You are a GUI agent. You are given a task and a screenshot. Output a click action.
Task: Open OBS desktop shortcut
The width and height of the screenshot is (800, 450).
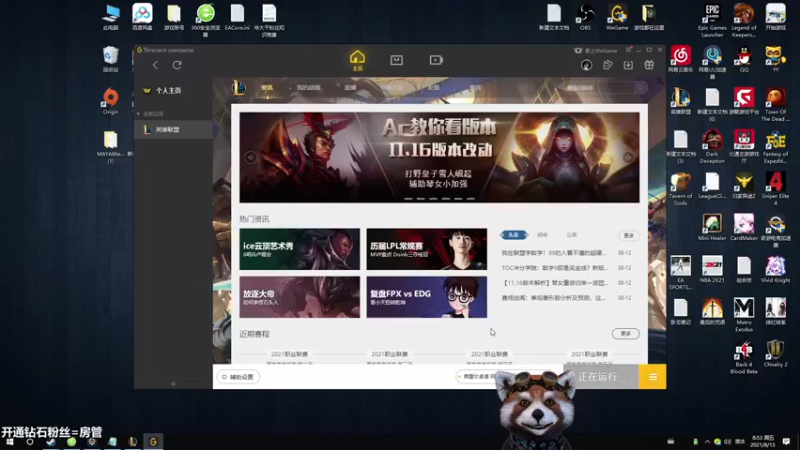pos(585,17)
